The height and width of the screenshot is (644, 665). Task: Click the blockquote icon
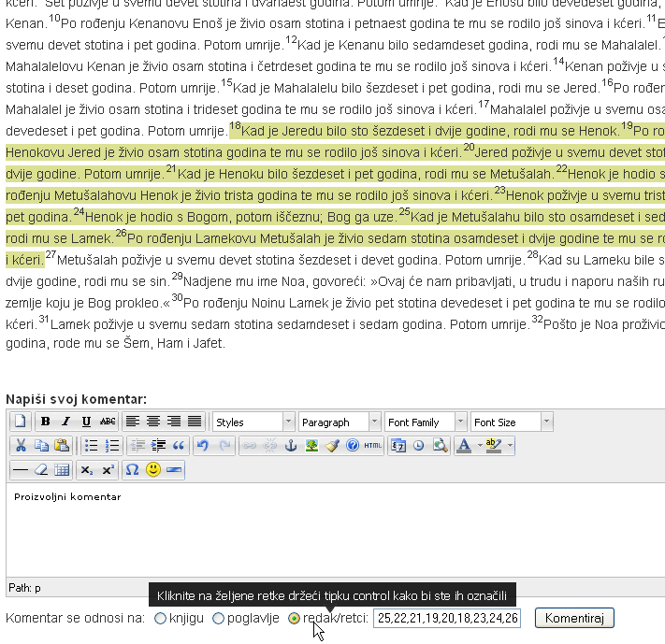tap(179, 446)
